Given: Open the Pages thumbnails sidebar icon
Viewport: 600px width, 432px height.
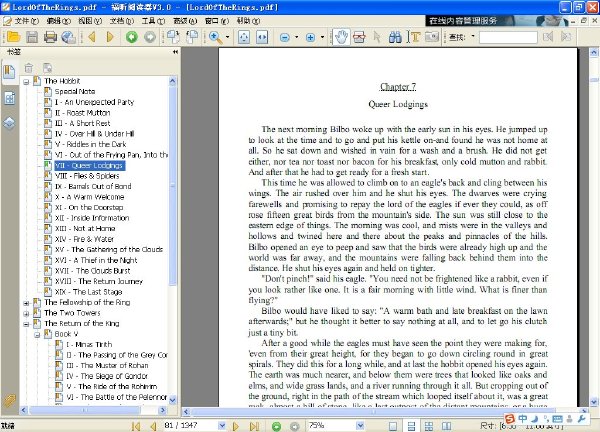Looking at the screenshot, I should pyautogui.click(x=9, y=98).
